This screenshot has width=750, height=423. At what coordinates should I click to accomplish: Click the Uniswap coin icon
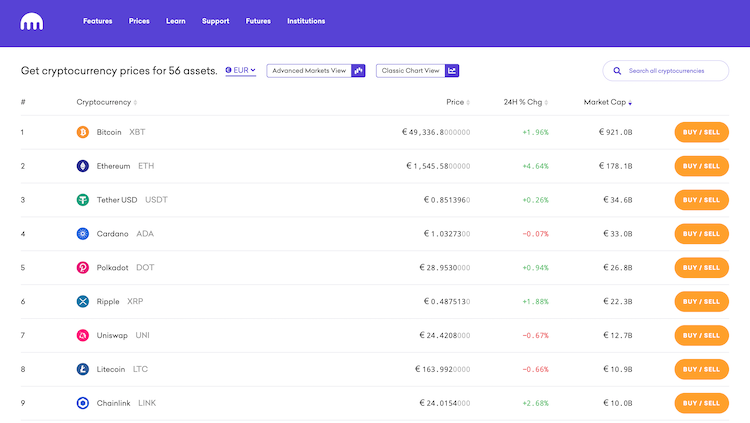click(83, 335)
